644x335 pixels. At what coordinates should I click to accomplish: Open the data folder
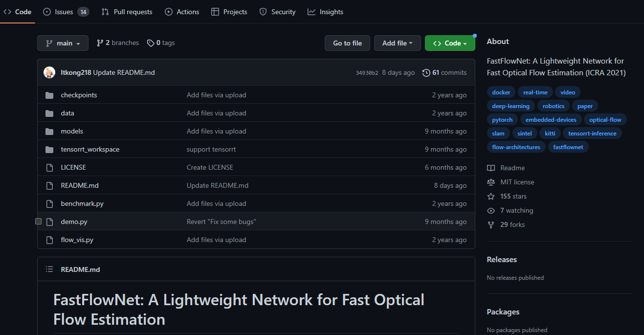[67, 113]
